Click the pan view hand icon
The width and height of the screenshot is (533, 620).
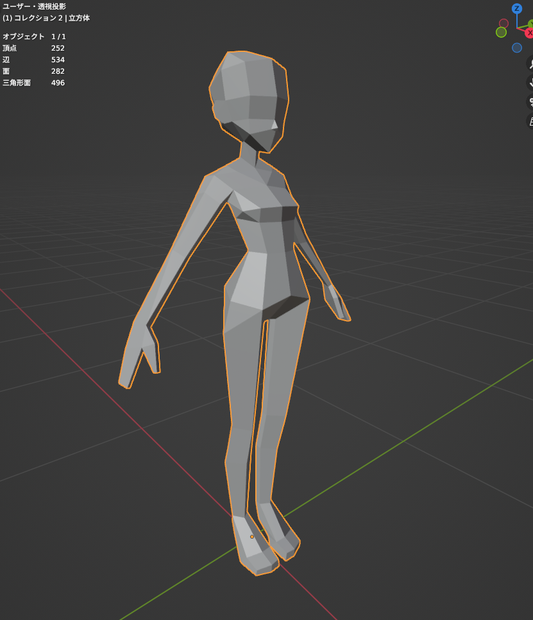click(531, 82)
